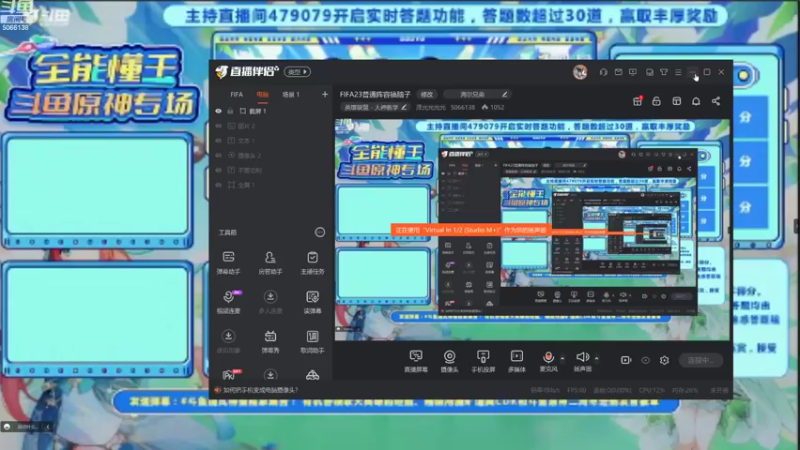Screen dimensions: 800x450
Task: Open the 类型 type selector pill
Action: point(297,72)
